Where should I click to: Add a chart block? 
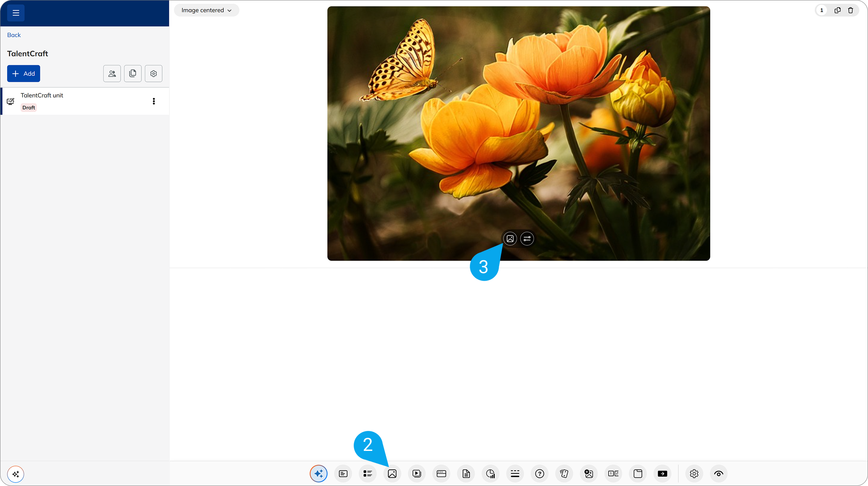[491, 474]
